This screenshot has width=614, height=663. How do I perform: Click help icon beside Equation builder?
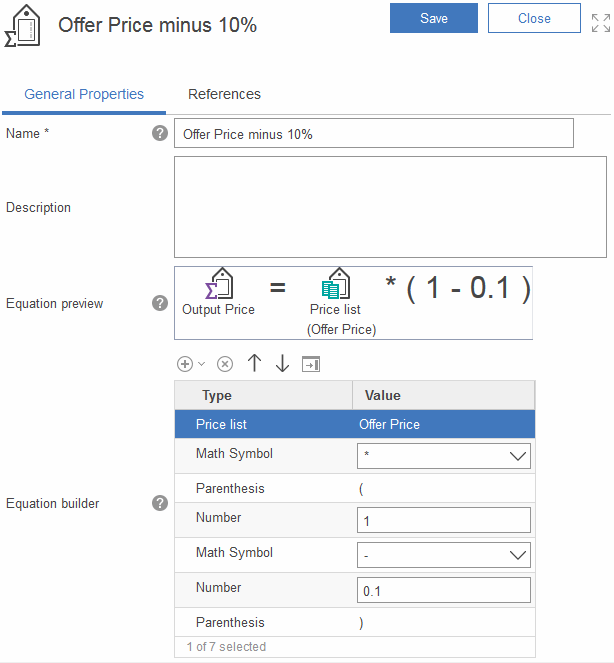pyautogui.click(x=160, y=503)
